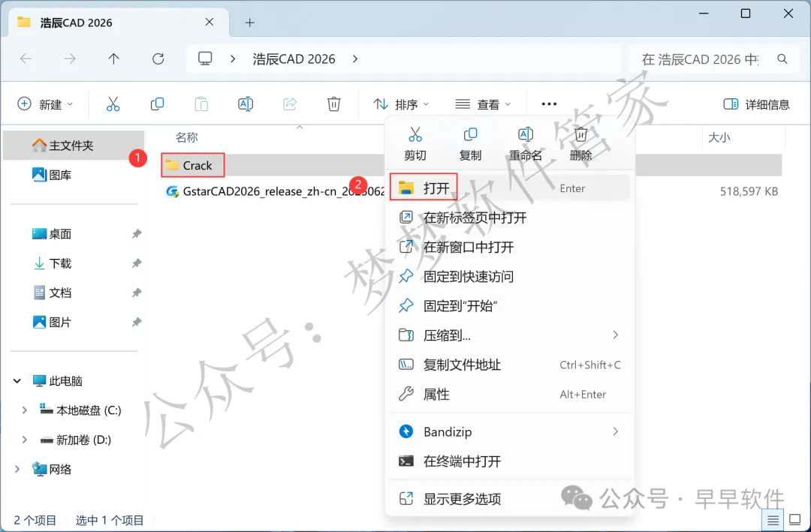Open the toolbar See more (…) menu
This screenshot has height=532, width=811.
pos(549,104)
